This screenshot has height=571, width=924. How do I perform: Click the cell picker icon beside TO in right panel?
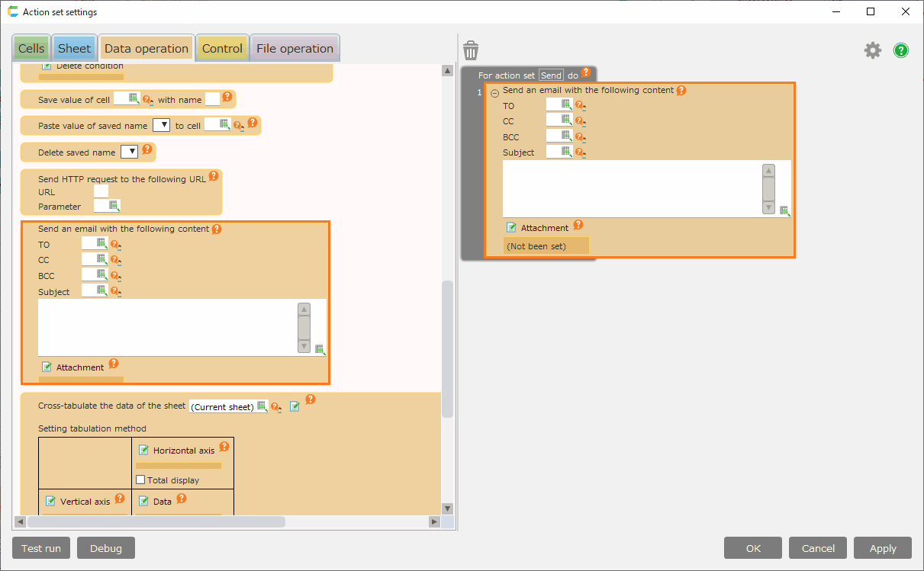click(x=566, y=104)
